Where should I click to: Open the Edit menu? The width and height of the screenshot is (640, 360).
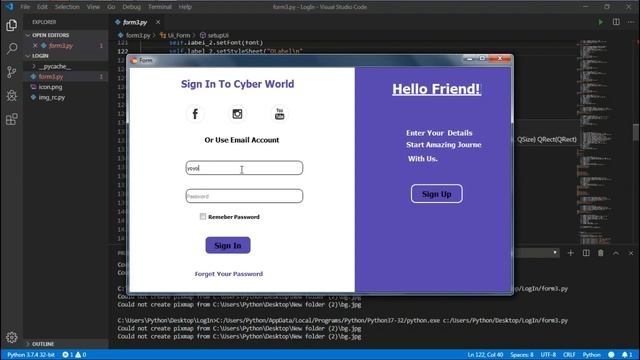[42, 7]
